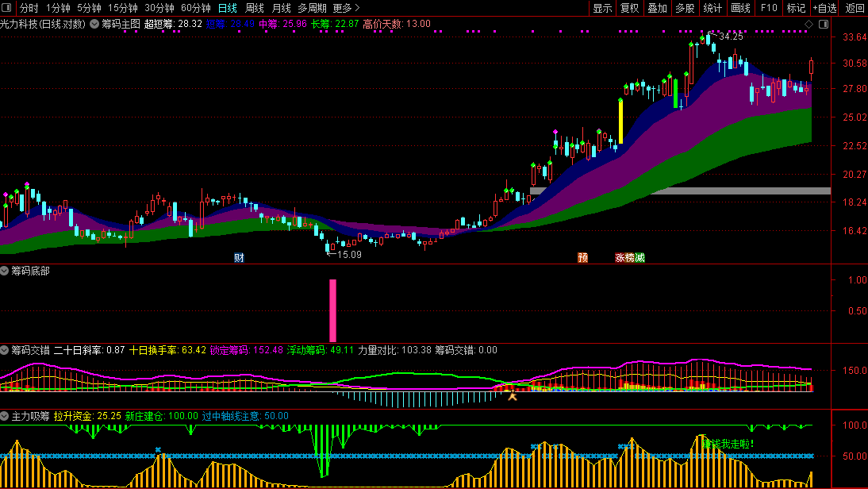Click the 预 forecast marker icon
This screenshot has height=489, width=868.
(x=583, y=258)
